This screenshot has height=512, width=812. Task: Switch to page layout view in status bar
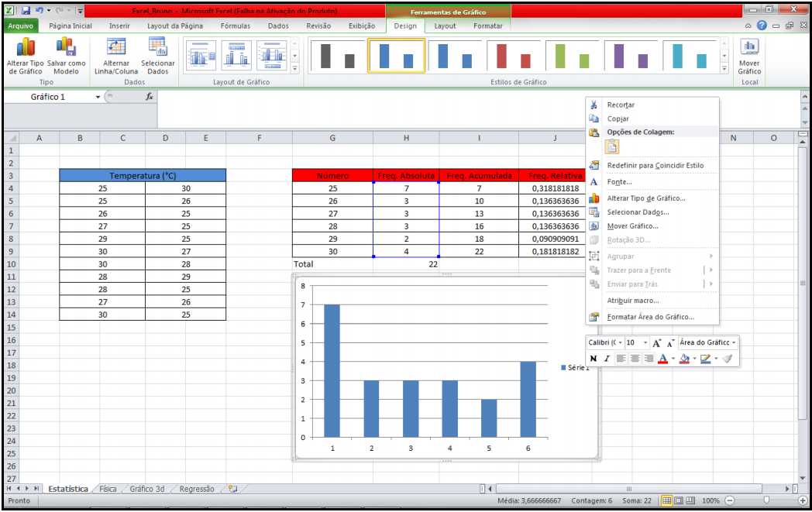(x=680, y=501)
